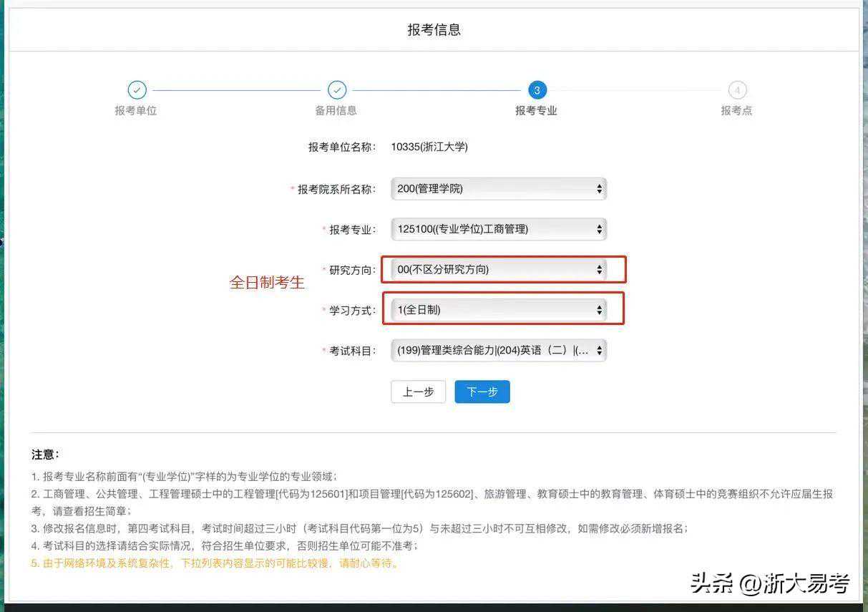Click the step 2 checkmark circle icon

click(337, 90)
